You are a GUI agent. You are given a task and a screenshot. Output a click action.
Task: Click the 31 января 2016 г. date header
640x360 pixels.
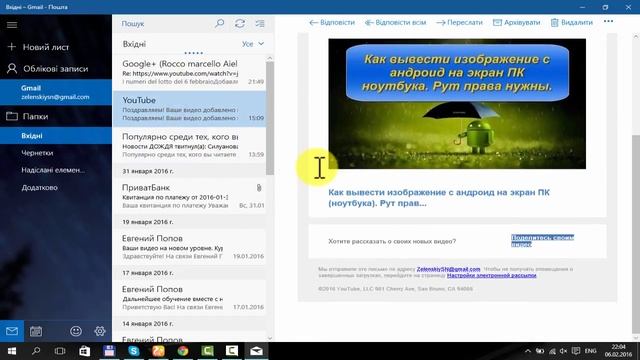point(148,171)
